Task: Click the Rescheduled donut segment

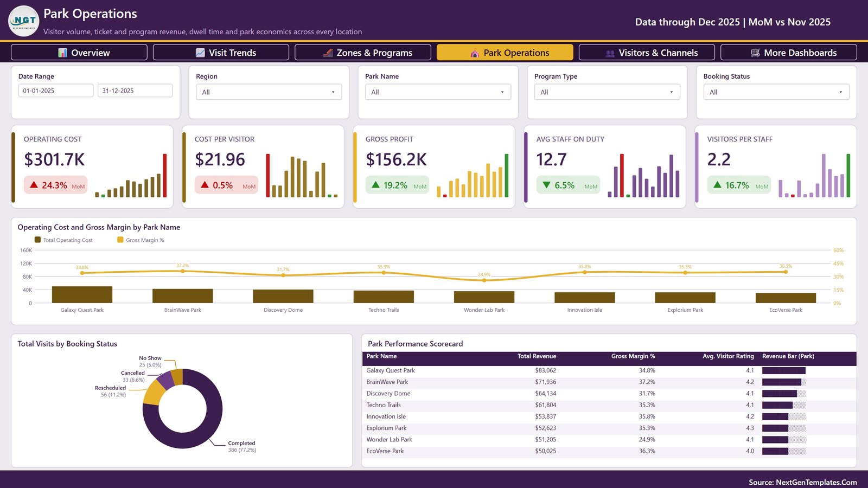Action: coord(154,393)
